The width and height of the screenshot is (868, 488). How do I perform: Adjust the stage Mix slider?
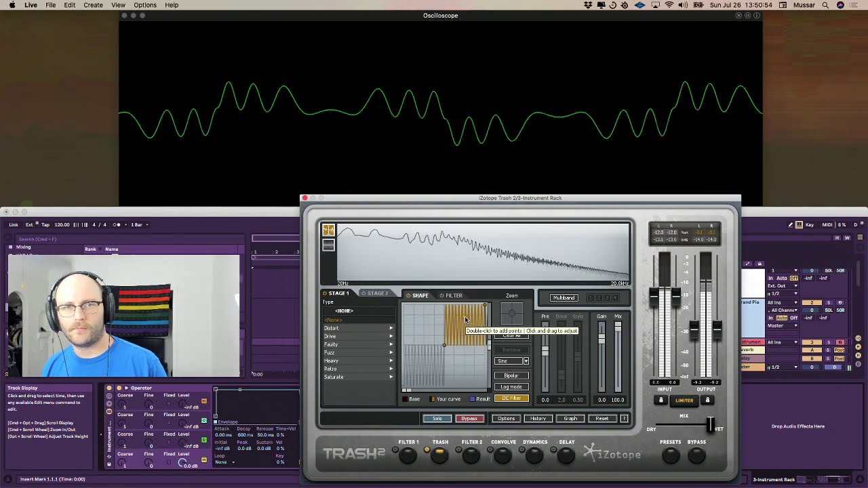tap(618, 327)
